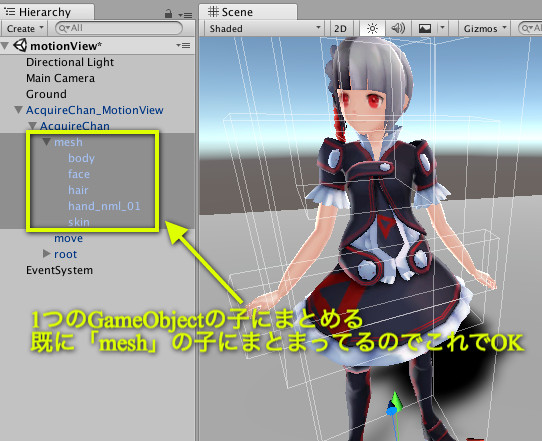Toggle scene audio speaker icon
The image size is (542, 441).
[x=398, y=28]
